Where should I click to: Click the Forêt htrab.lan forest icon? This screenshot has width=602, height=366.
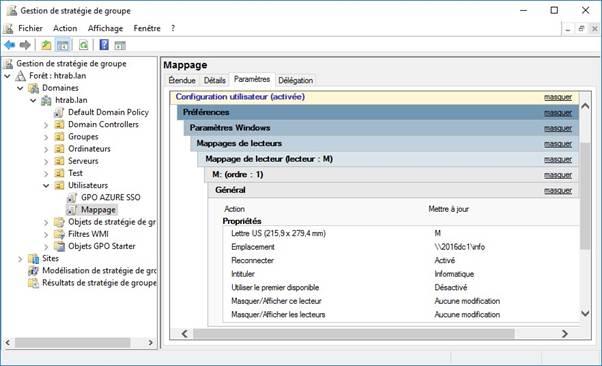(20, 76)
